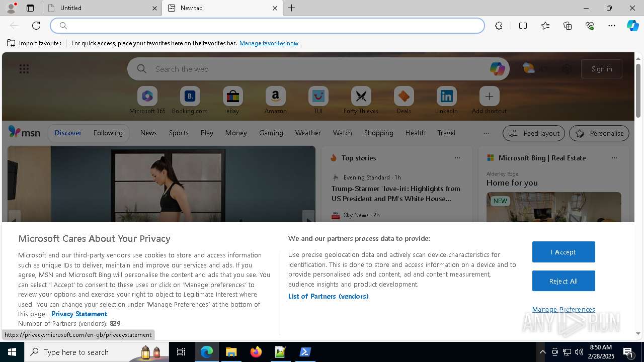Viewport: 644px width, 362px height.
Task: Open Browser essentials icon
Action: pyautogui.click(x=590, y=26)
